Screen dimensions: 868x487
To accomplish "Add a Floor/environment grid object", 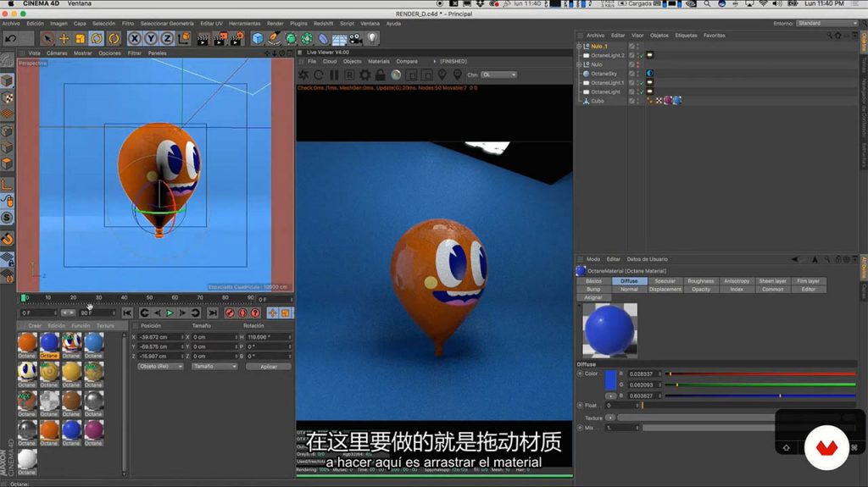I will point(339,38).
